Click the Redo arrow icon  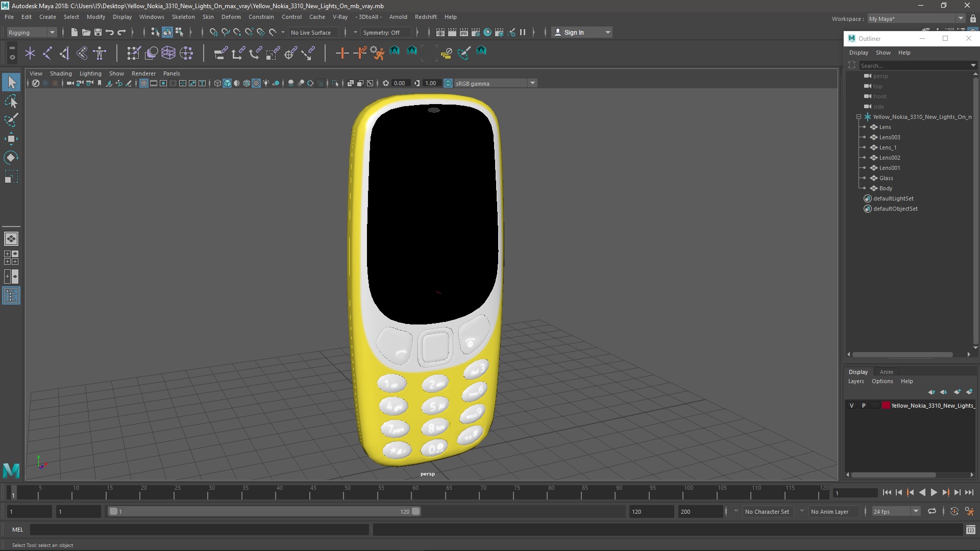[121, 32]
